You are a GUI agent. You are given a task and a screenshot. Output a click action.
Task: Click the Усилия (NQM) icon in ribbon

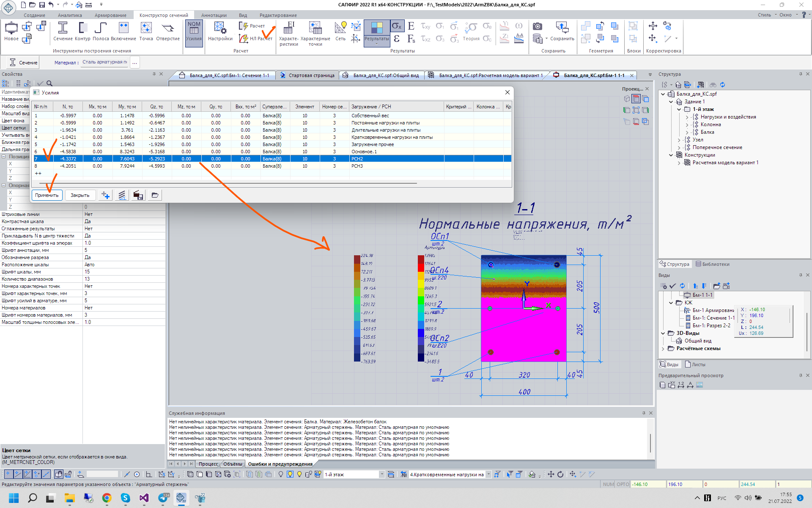point(194,32)
